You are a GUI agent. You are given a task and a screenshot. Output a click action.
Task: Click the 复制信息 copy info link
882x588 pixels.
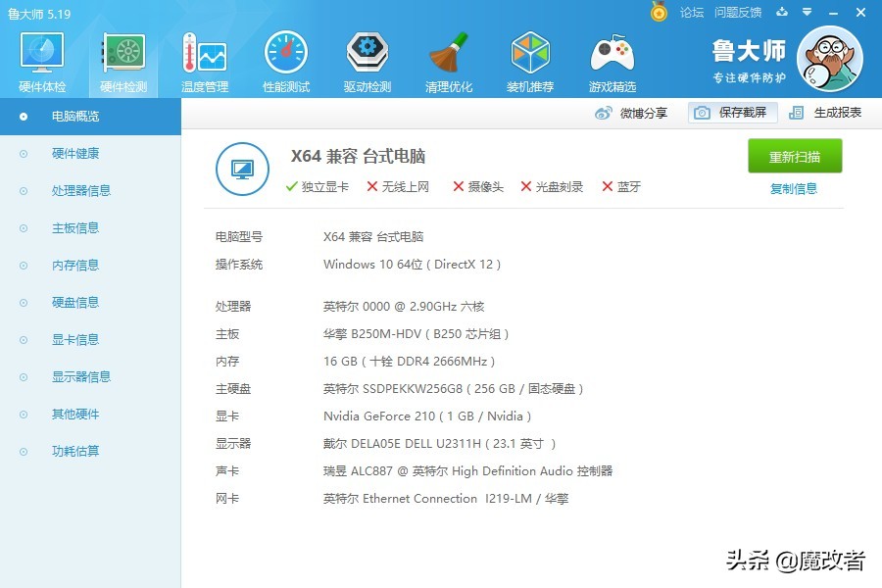click(794, 188)
